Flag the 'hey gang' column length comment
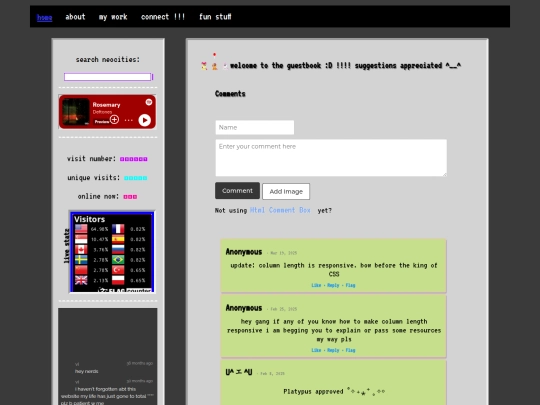Screen dimensions: 540x405 point(350,350)
